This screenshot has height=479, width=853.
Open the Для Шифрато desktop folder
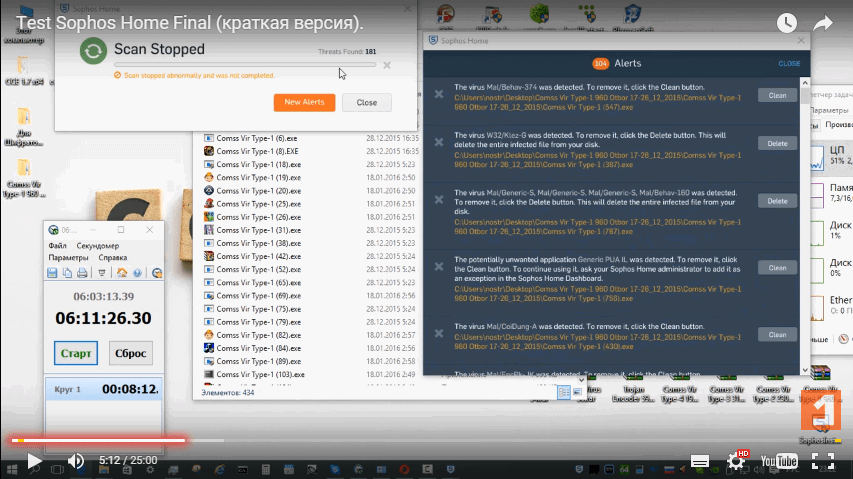23,127
